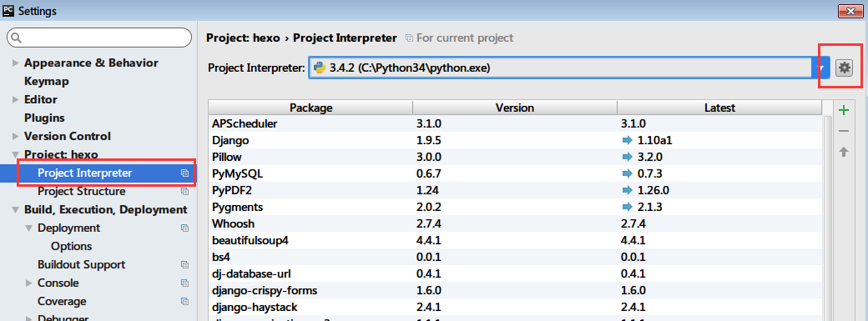Click the per-project icon beside Buildout Support
Image resolution: width=868 pixels, height=321 pixels.
point(185,265)
